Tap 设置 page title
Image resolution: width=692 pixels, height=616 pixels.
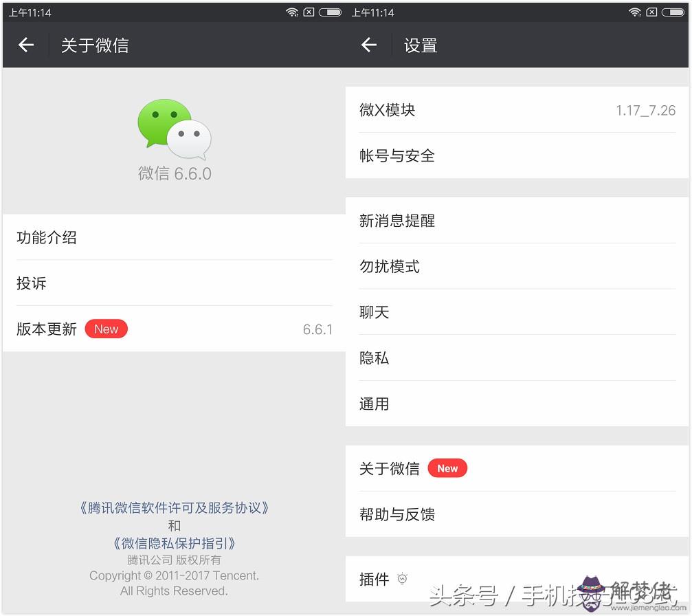(421, 45)
